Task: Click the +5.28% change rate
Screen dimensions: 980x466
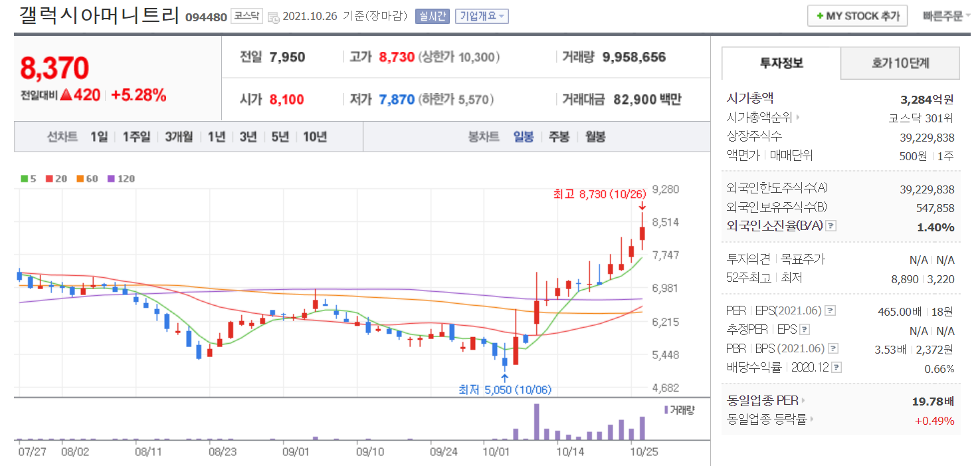Action: (138, 95)
